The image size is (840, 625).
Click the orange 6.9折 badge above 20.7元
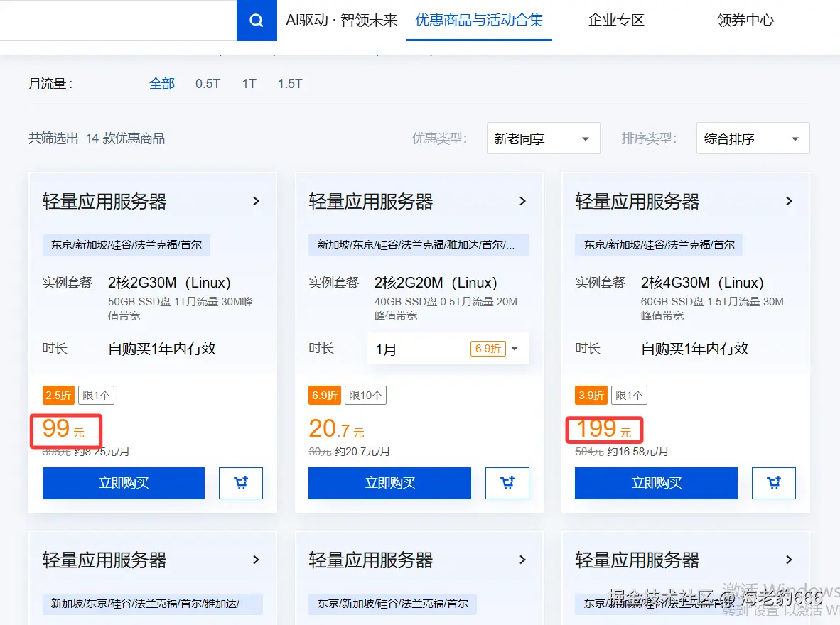point(325,396)
